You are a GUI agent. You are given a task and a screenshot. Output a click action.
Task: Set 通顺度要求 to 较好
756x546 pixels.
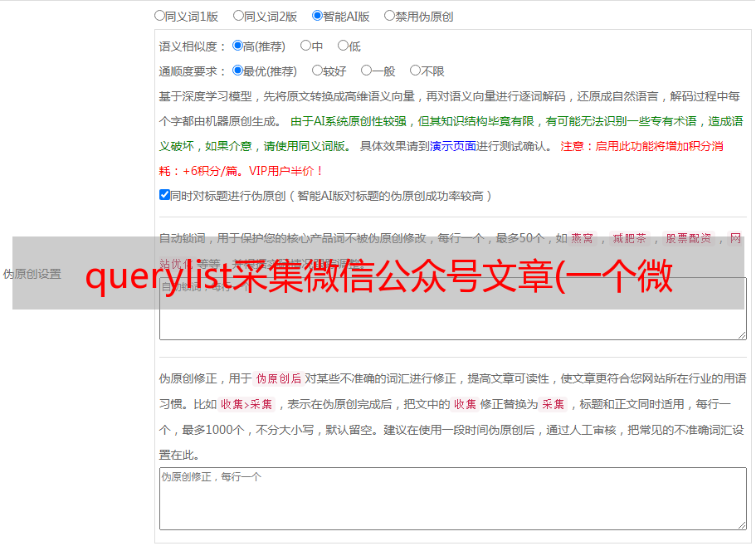317,71
